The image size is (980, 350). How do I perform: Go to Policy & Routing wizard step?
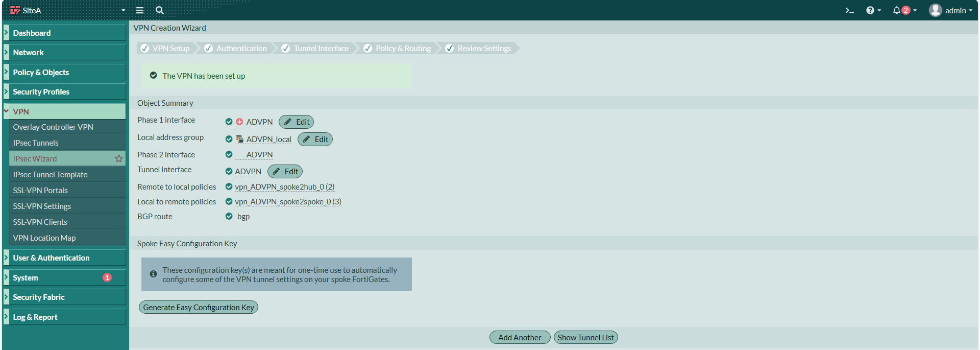[398, 48]
